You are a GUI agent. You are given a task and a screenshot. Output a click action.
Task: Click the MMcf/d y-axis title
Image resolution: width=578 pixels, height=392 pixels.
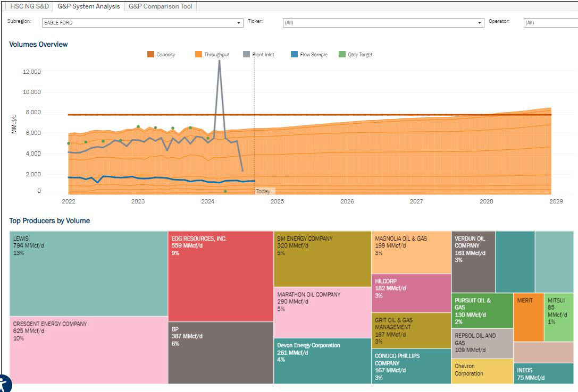[x=14, y=124]
